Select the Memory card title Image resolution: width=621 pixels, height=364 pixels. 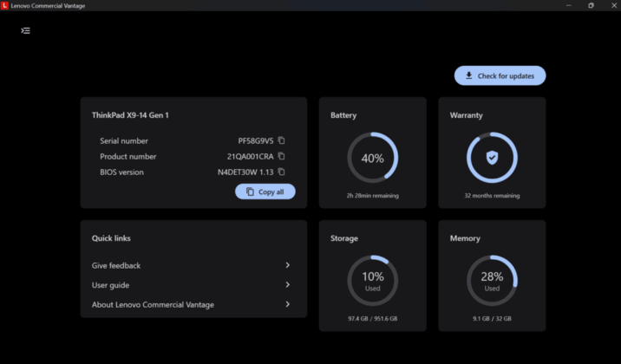click(465, 238)
